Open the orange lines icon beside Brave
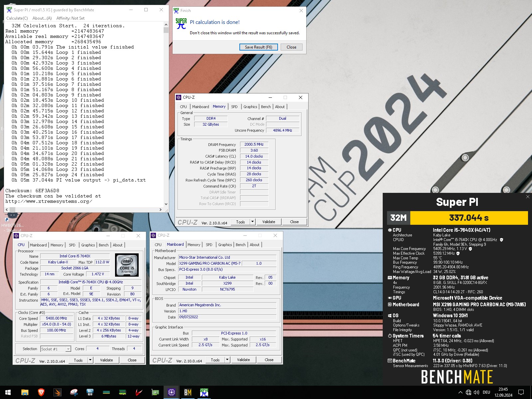 [x=58, y=392]
